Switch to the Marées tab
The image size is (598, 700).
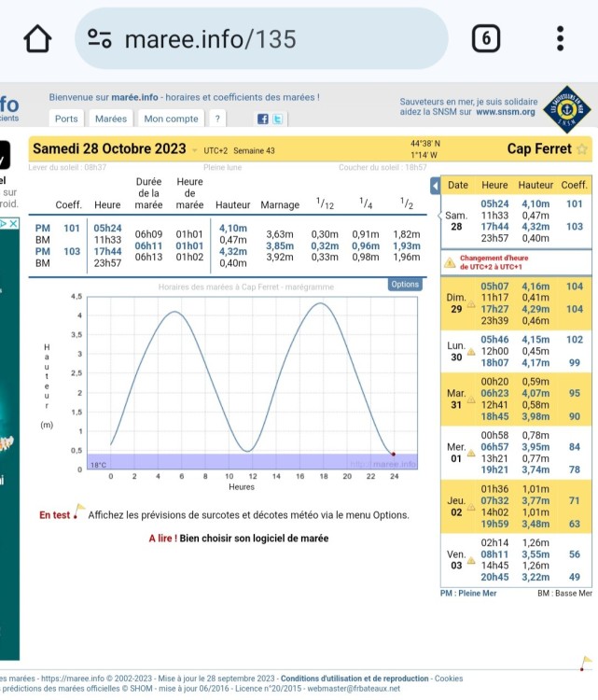coord(111,119)
